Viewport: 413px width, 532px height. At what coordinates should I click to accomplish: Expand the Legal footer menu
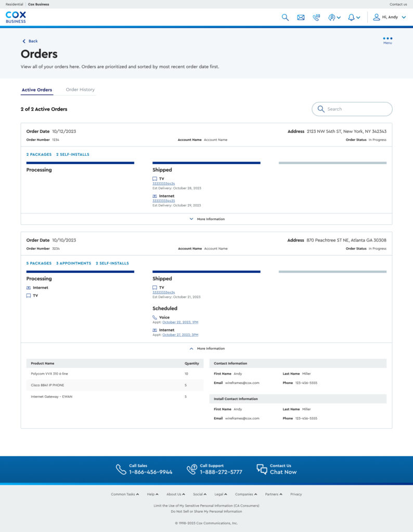221,494
